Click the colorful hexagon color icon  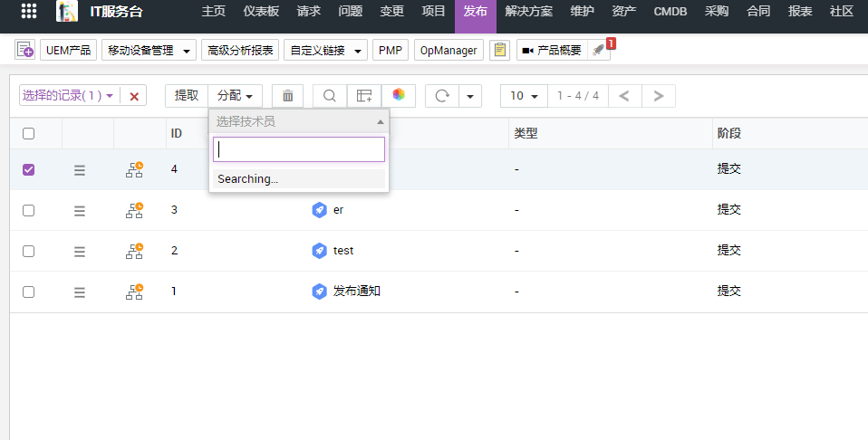click(x=399, y=96)
